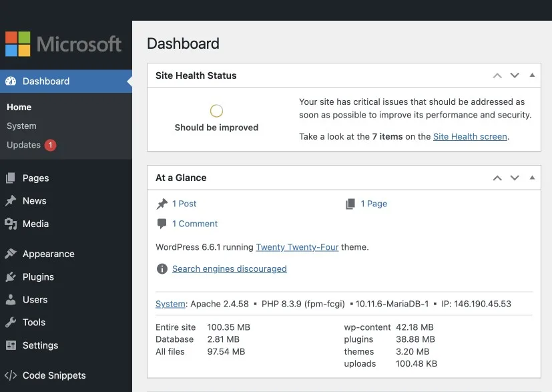Move At a Glance panel up

tap(497, 178)
